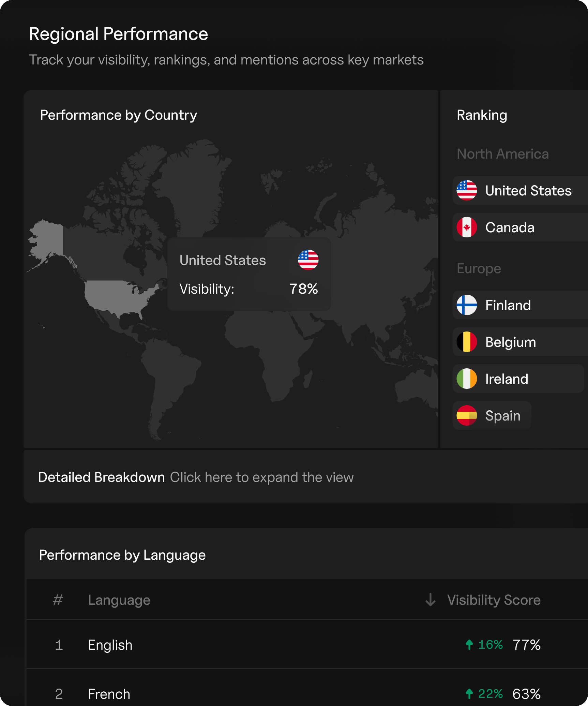Click the US flag in map tooltip
The image size is (588, 706).
pyautogui.click(x=308, y=260)
